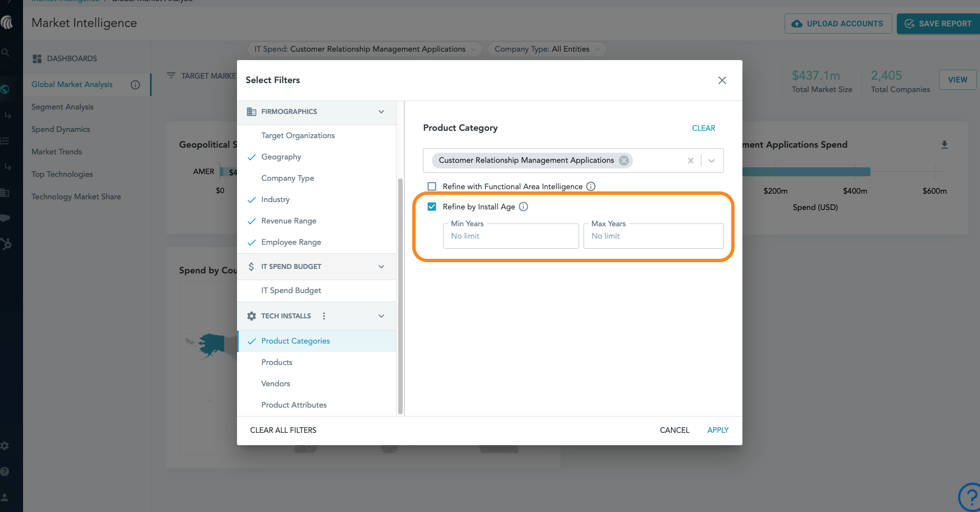
Task: Click Clear All Filters
Action: (x=283, y=430)
